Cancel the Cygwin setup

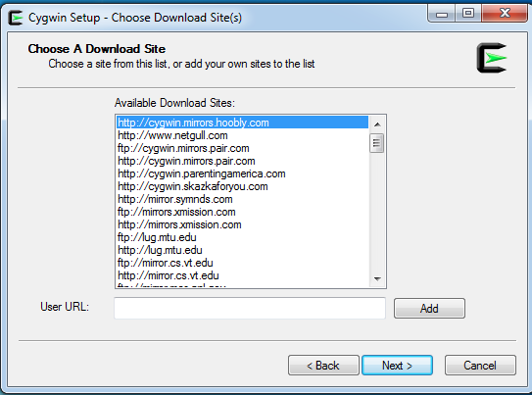tap(480, 366)
